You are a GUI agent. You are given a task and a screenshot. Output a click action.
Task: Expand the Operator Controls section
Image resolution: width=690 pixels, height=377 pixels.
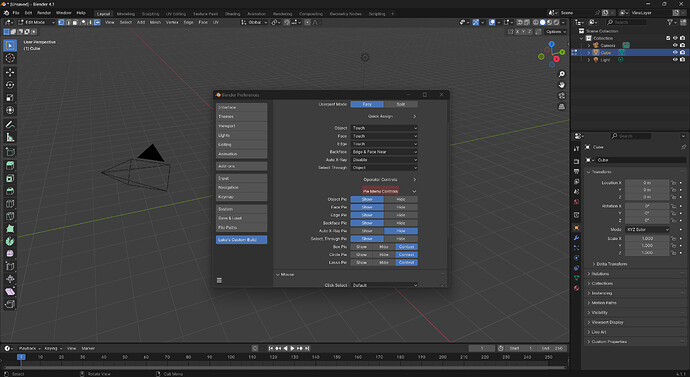coord(389,179)
